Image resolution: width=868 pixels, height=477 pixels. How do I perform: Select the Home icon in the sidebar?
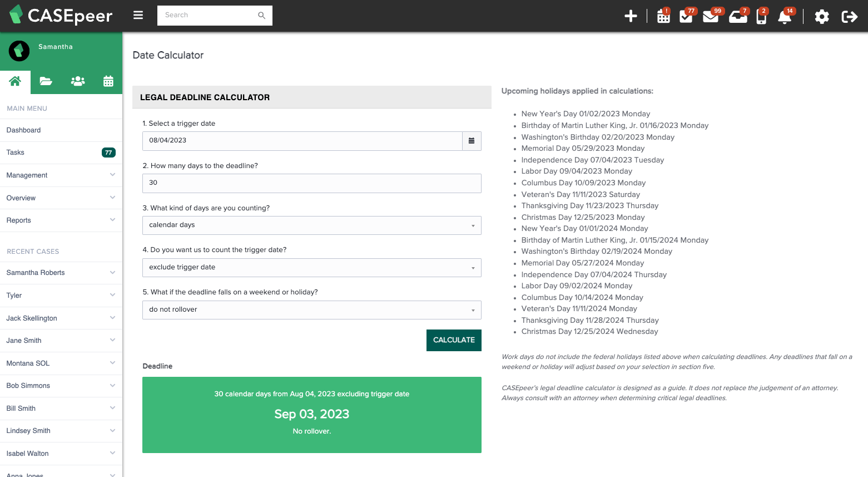(15, 81)
